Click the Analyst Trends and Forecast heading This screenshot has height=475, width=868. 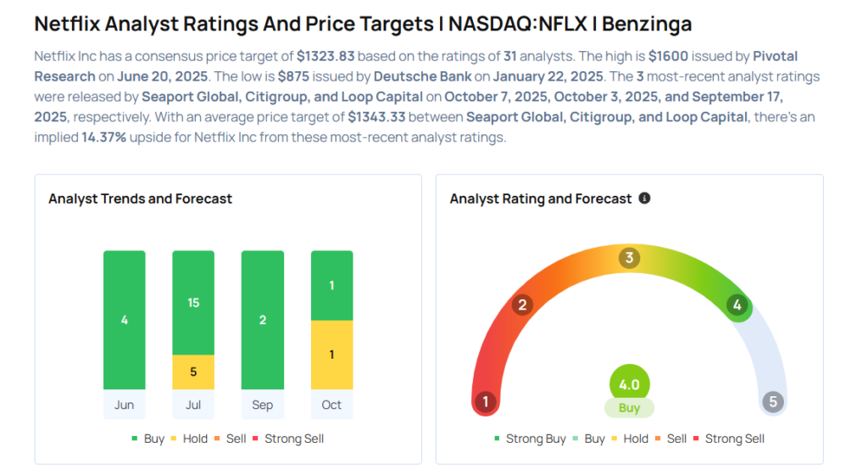(x=140, y=198)
